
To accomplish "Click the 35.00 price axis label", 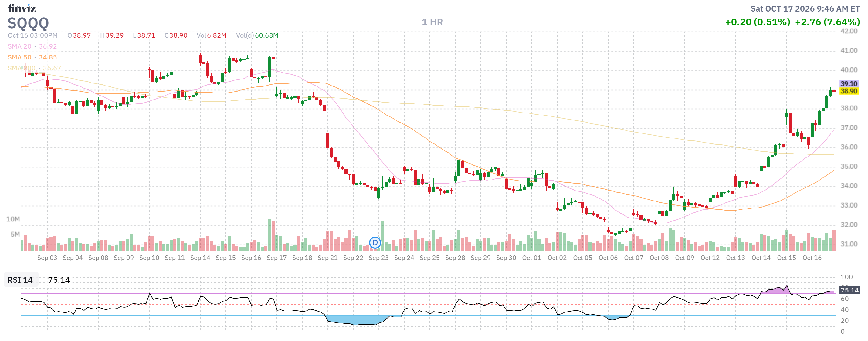I will [x=849, y=166].
